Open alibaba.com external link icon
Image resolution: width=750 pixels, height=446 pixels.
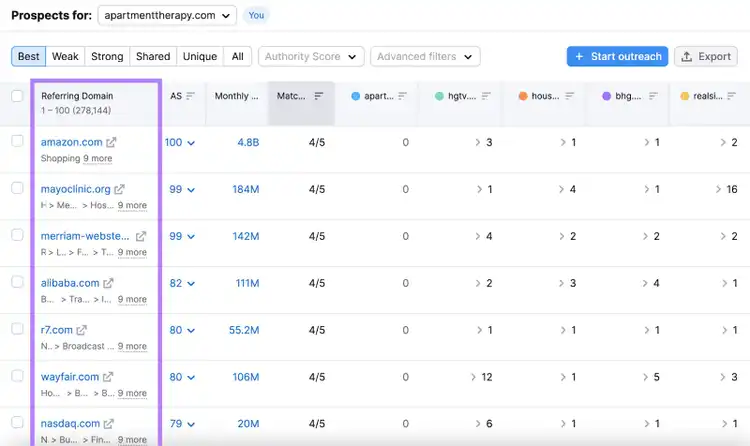coord(108,283)
